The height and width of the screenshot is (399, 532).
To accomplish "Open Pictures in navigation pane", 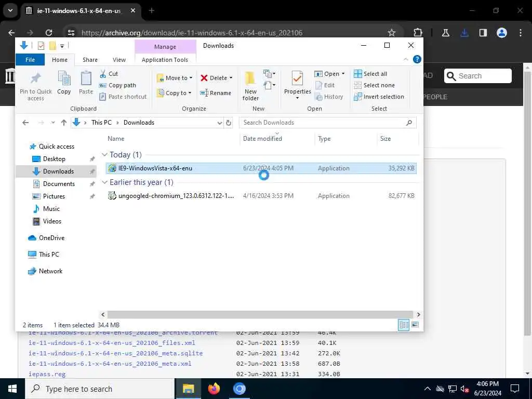I will pos(54,196).
